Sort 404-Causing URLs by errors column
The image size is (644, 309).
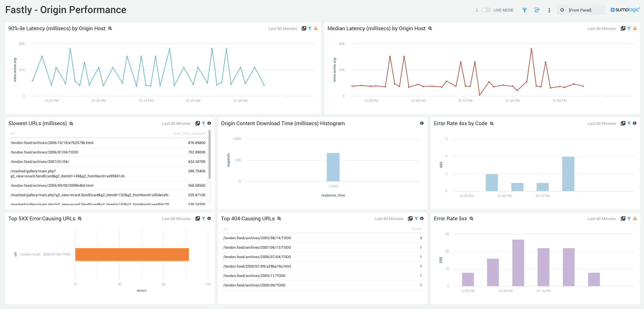pos(417,229)
